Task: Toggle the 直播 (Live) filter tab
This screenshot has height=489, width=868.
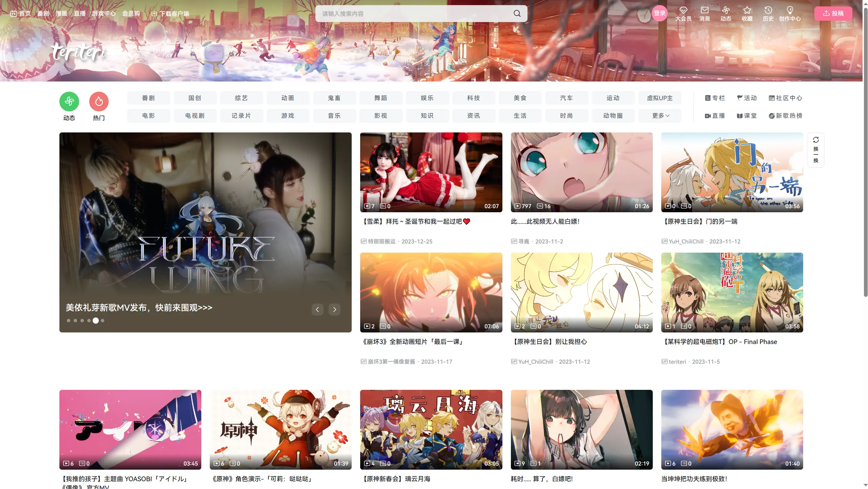Action: pyautogui.click(x=715, y=115)
